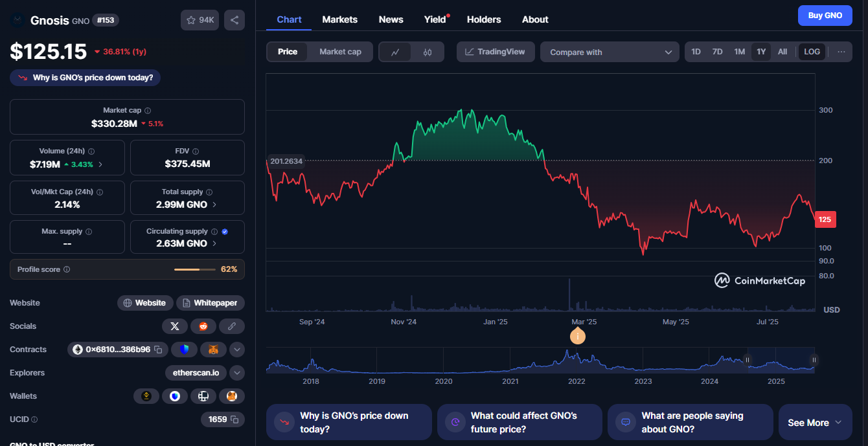Click the Gnosis logo beside the coin name
868x446 pixels.
coord(17,20)
